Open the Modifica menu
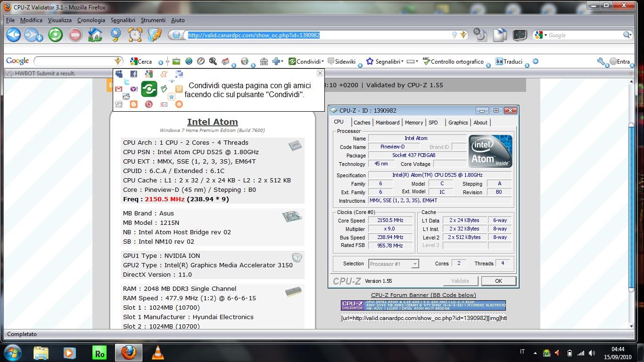 [x=32, y=20]
